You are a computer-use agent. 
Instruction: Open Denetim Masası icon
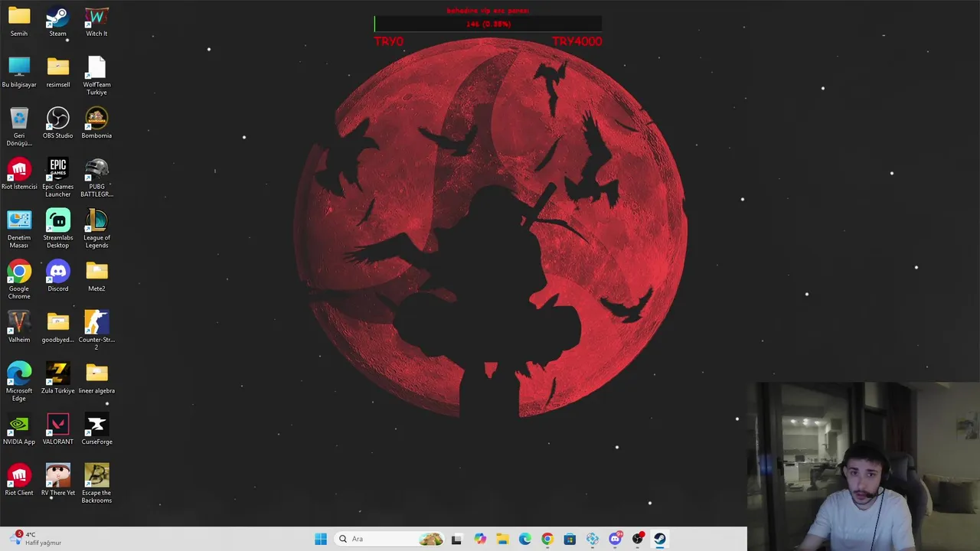pyautogui.click(x=19, y=228)
